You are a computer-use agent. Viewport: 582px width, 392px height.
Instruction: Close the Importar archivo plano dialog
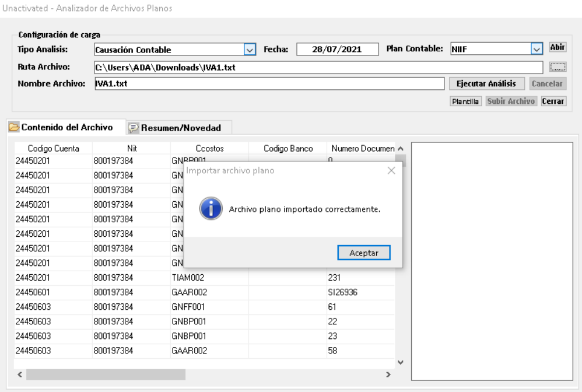point(391,171)
